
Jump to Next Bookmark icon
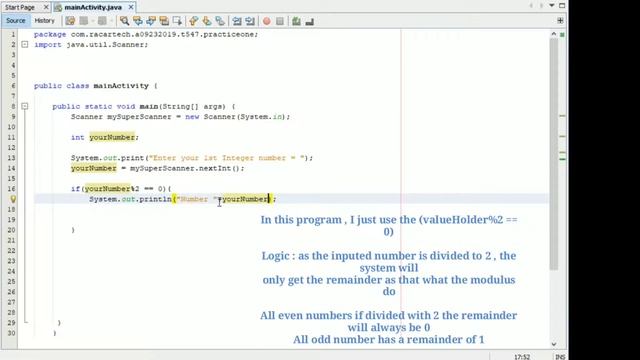pos(207,21)
